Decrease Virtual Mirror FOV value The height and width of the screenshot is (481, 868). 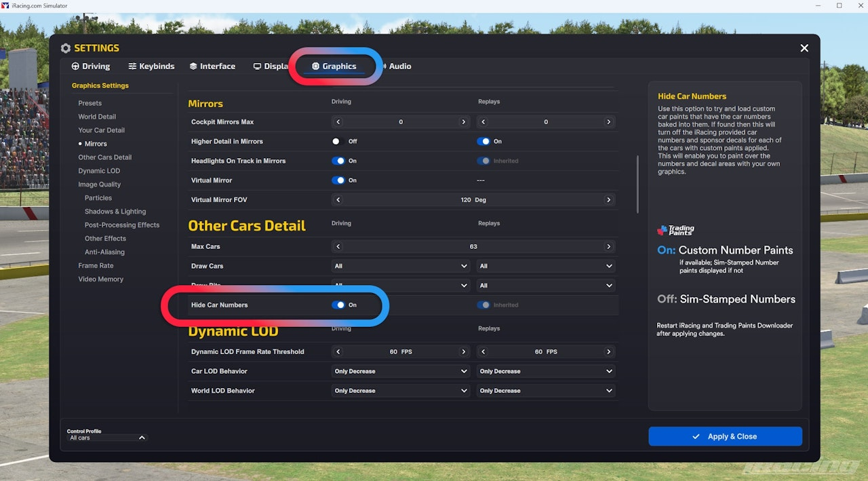coord(338,200)
